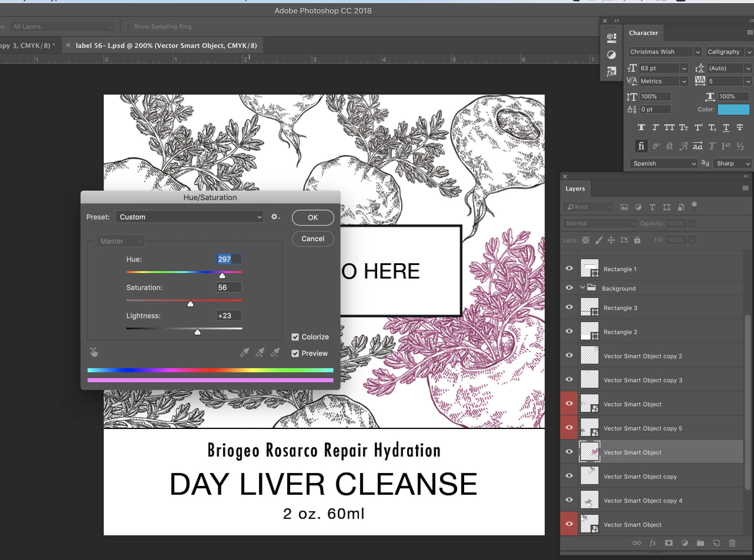Delete layer trash icon
The height and width of the screenshot is (560, 754).
pos(732,543)
